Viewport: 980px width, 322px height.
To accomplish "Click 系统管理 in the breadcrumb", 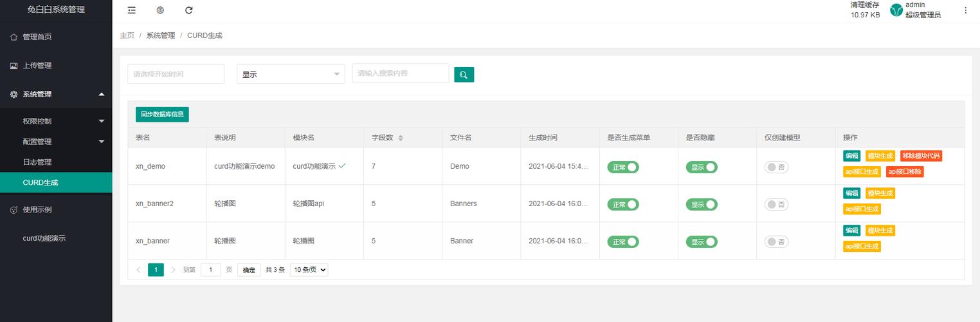I will [x=161, y=35].
